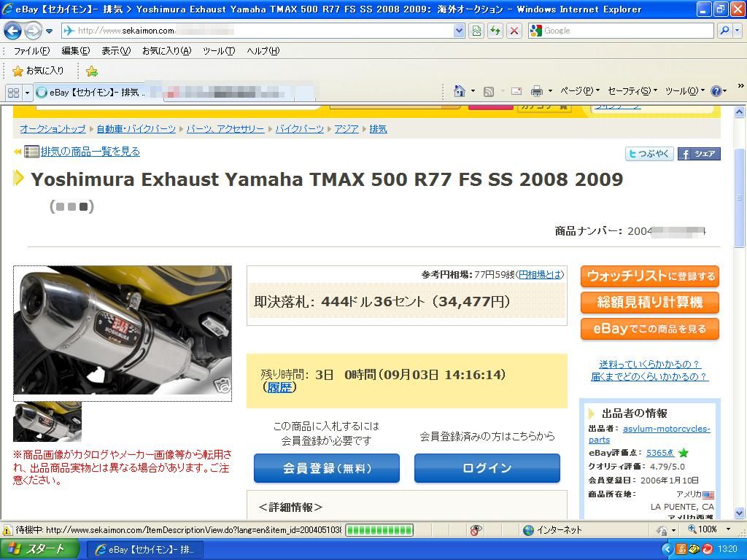Open the 履歴 bid history link
The width and height of the screenshot is (747, 560).
coord(279,388)
